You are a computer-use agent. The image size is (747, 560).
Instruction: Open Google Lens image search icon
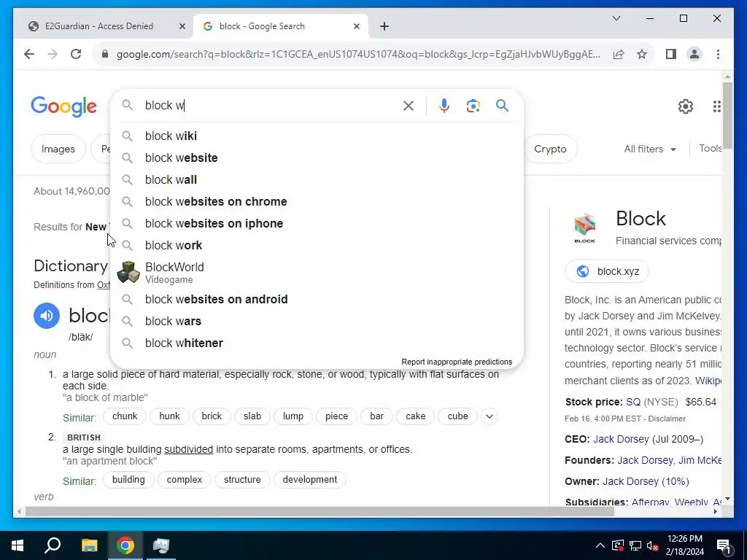coord(473,106)
